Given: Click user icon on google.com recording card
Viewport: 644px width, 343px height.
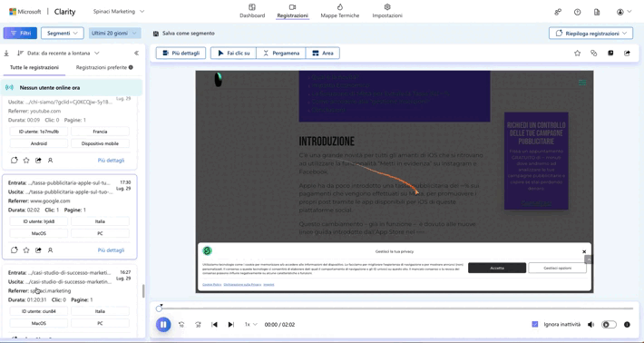Looking at the screenshot, I should [50, 250].
